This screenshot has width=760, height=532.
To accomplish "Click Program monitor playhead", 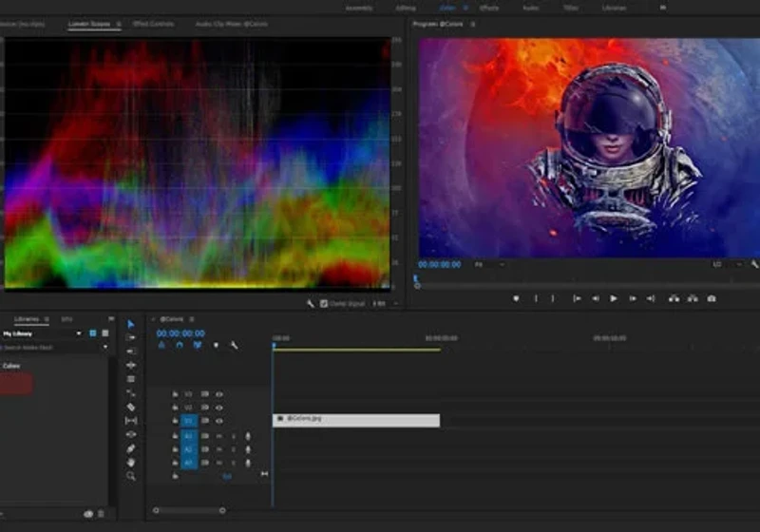I will tap(415, 278).
